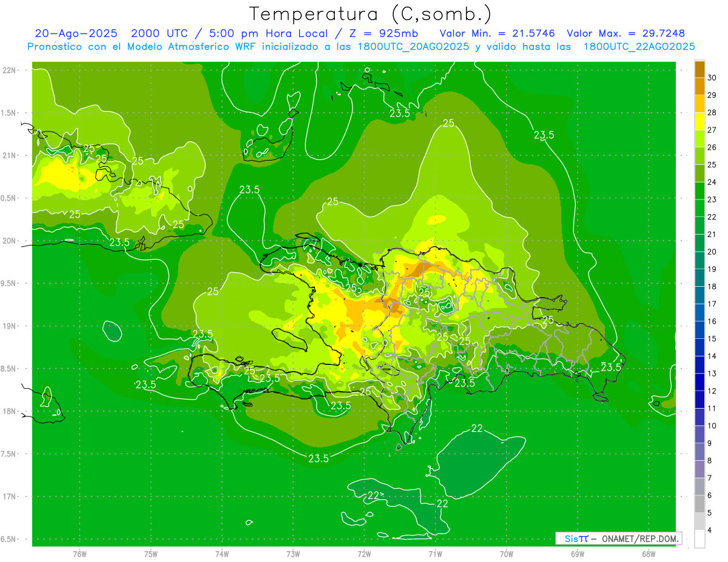Click the color scale label '16'
This screenshot has height=562, width=728.
point(712,321)
